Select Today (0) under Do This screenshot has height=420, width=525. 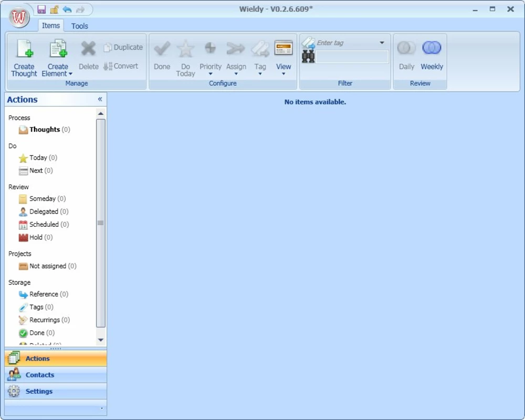(x=38, y=157)
